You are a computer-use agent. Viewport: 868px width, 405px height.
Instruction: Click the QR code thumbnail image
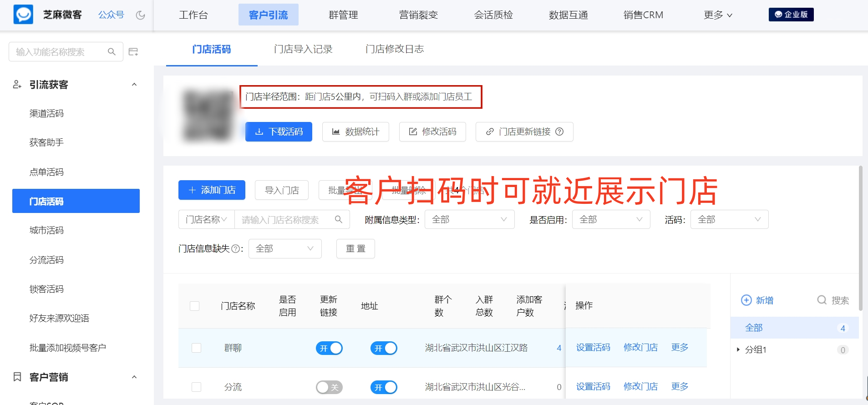point(208,115)
